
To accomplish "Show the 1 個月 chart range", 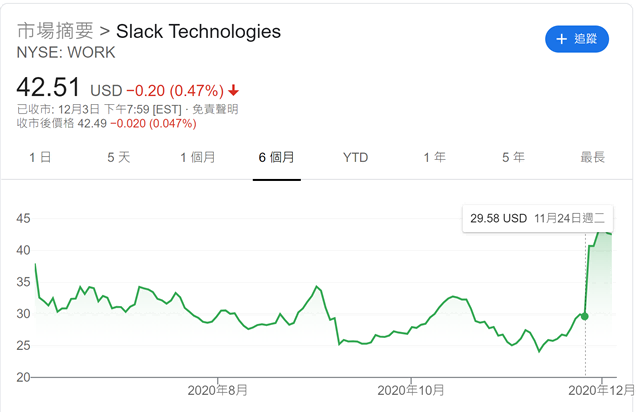I will 198,157.
